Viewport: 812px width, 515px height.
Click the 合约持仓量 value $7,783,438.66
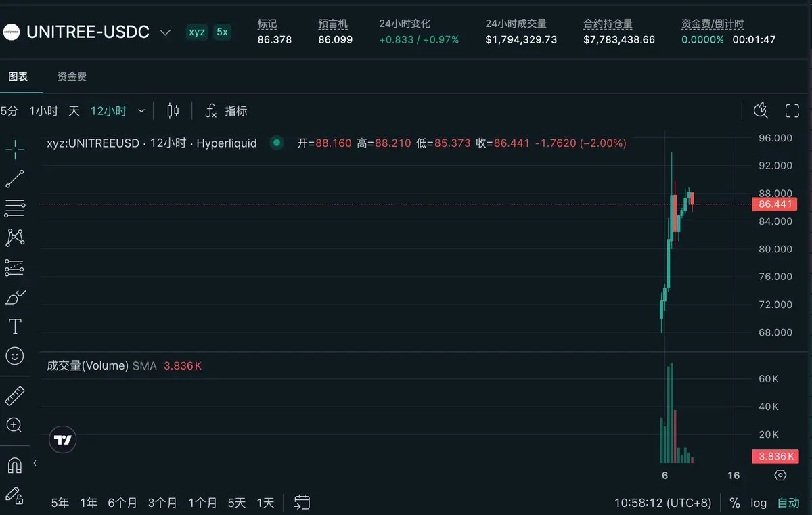click(x=619, y=40)
